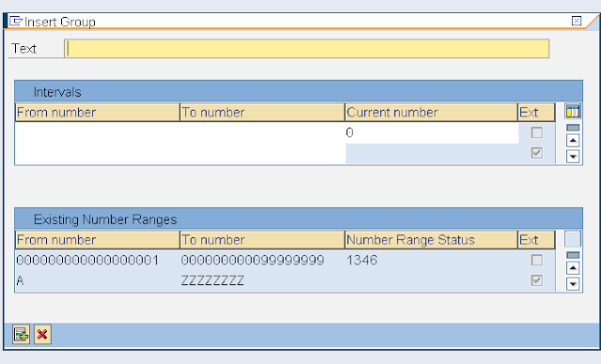The width and height of the screenshot is (601, 364).
Task: Cancel with the red X icon
Action: click(x=42, y=335)
